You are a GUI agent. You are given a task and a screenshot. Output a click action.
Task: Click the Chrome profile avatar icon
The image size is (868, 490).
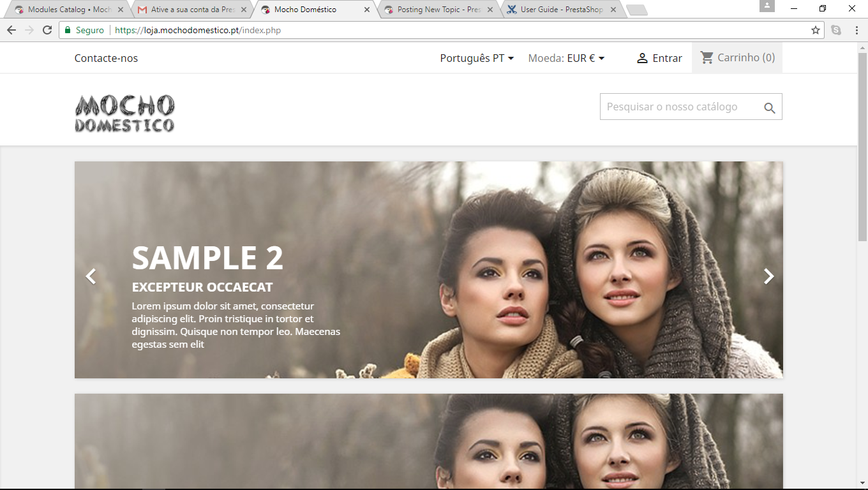[x=767, y=6]
